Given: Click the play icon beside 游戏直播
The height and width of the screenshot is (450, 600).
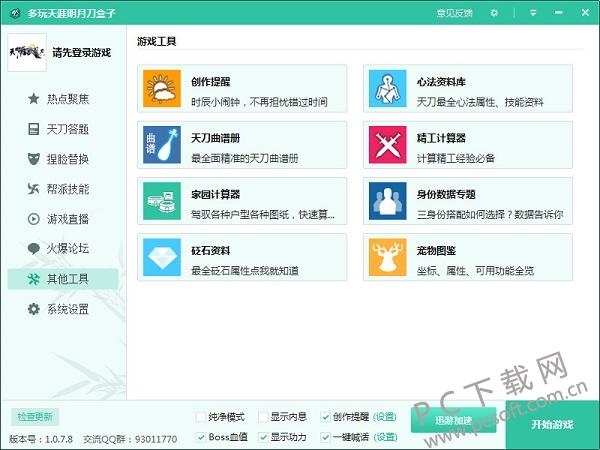Looking at the screenshot, I should [x=34, y=219].
